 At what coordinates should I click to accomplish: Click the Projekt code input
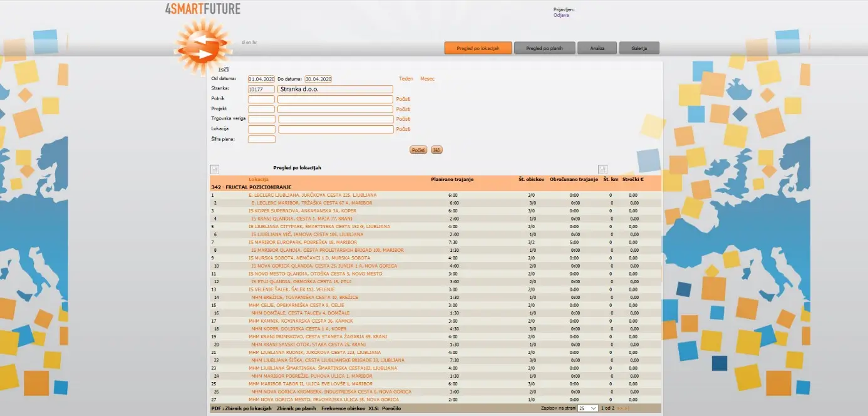[x=261, y=109]
